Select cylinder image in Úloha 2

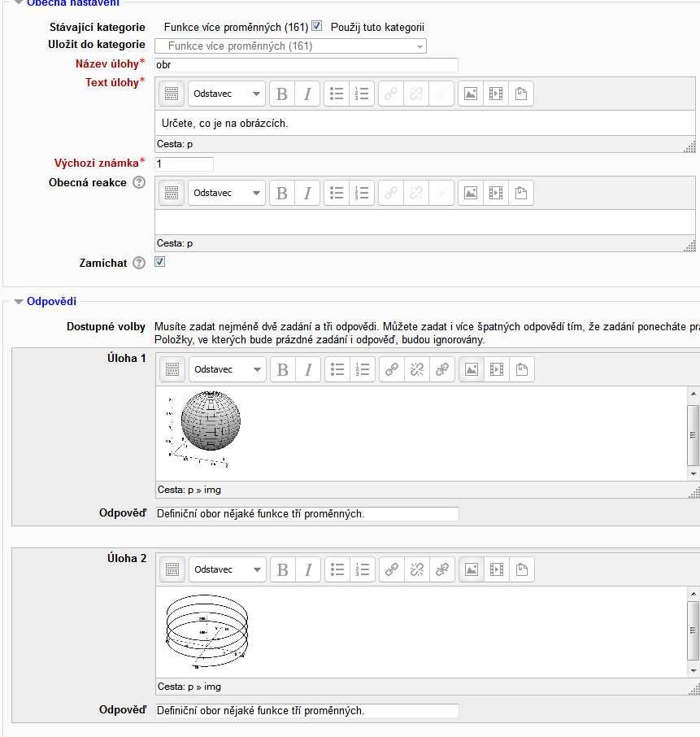(x=207, y=631)
